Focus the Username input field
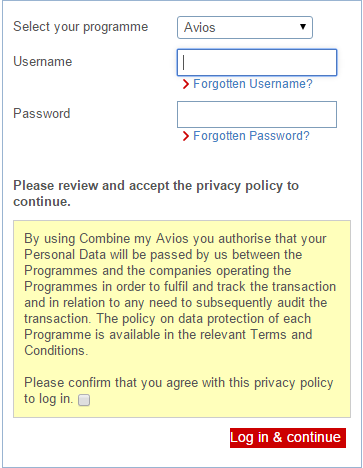The height and width of the screenshot is (468, 363). (x=257, y=62)
